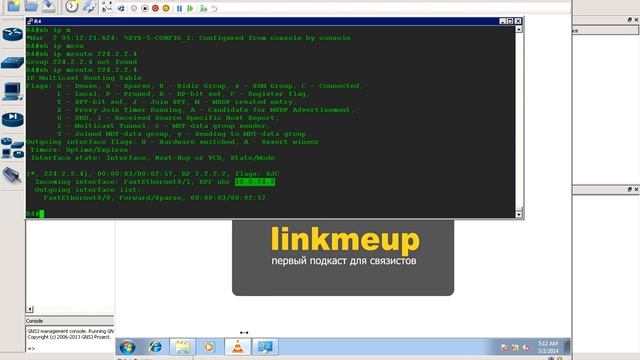The width and height of the screenshot is (640, 360).
Task: Browse switches in the device sidebar
Action: click(x=13, y=63)
